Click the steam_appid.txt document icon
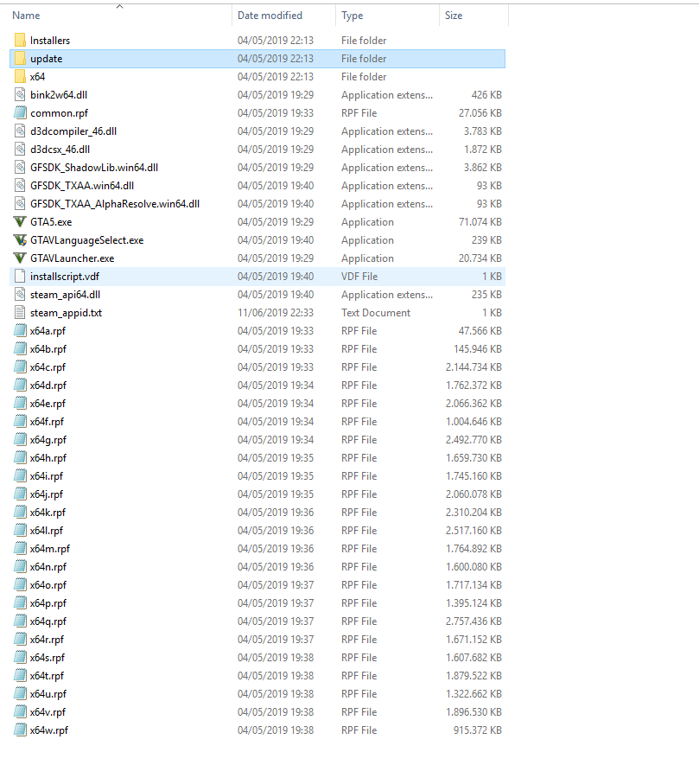699x784 pixels. point(20,313)
